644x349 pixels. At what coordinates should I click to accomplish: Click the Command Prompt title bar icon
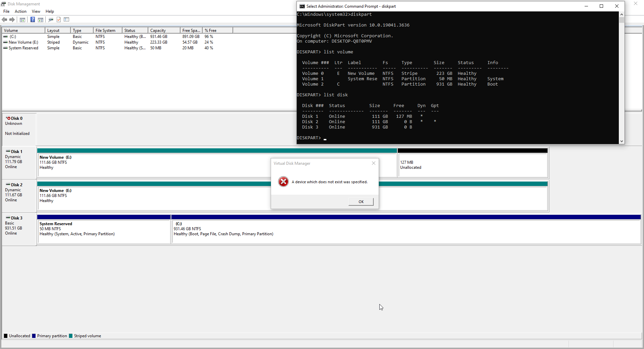tap(302, 6)
